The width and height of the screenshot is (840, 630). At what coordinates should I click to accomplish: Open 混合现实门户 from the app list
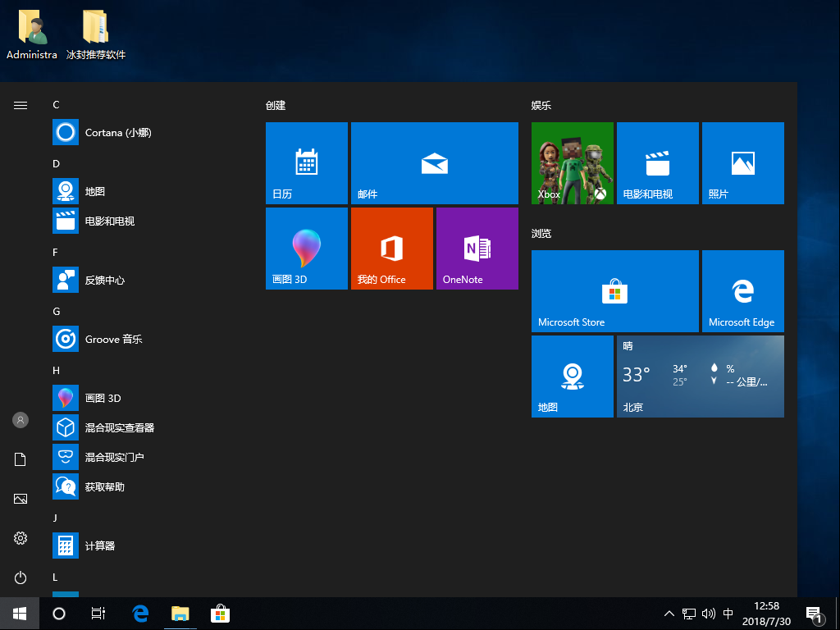144,457
